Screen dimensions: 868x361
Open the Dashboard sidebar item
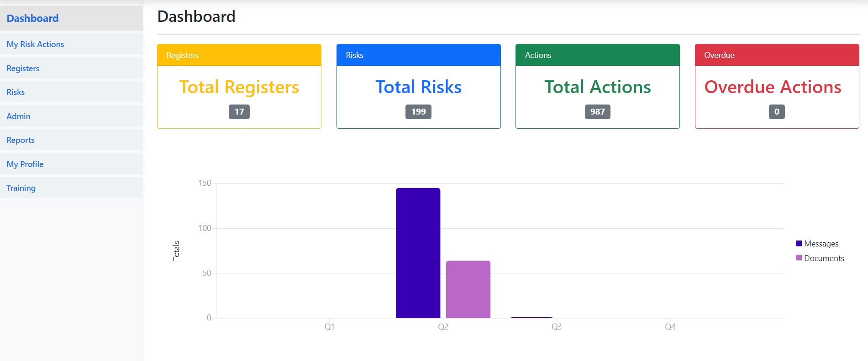(32, 18)
